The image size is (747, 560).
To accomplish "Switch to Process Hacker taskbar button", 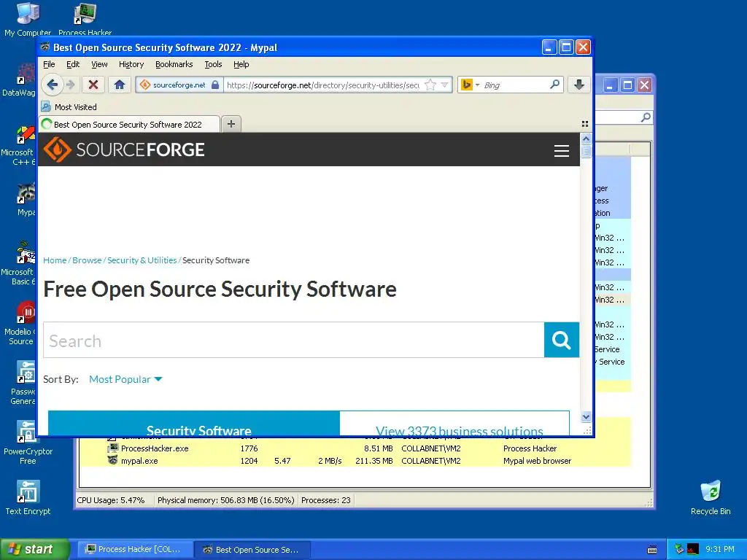I will [135, 549].
